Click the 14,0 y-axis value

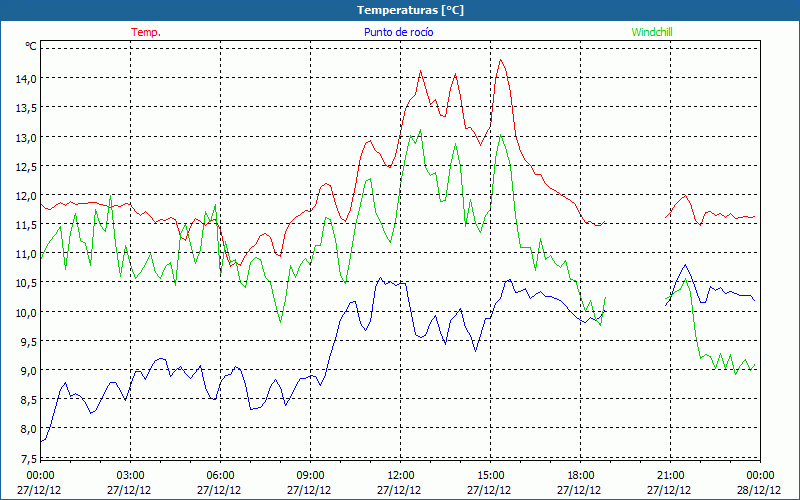pyautogui.click(x=27, y=79)
